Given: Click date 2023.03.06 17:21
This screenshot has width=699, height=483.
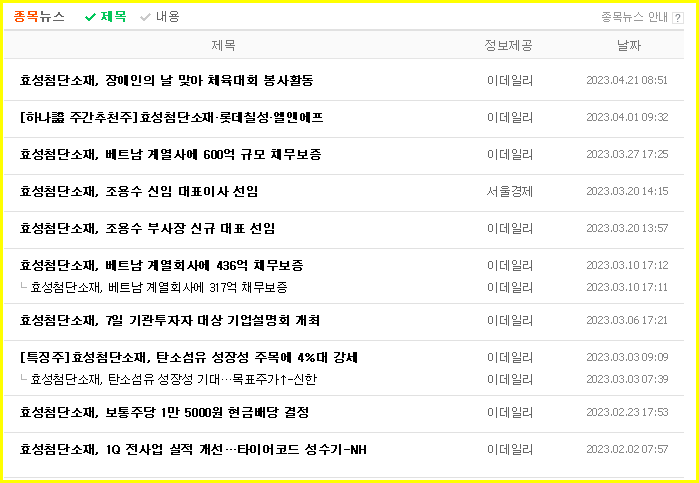Looking at the screenshot, I should pos(627,320).
